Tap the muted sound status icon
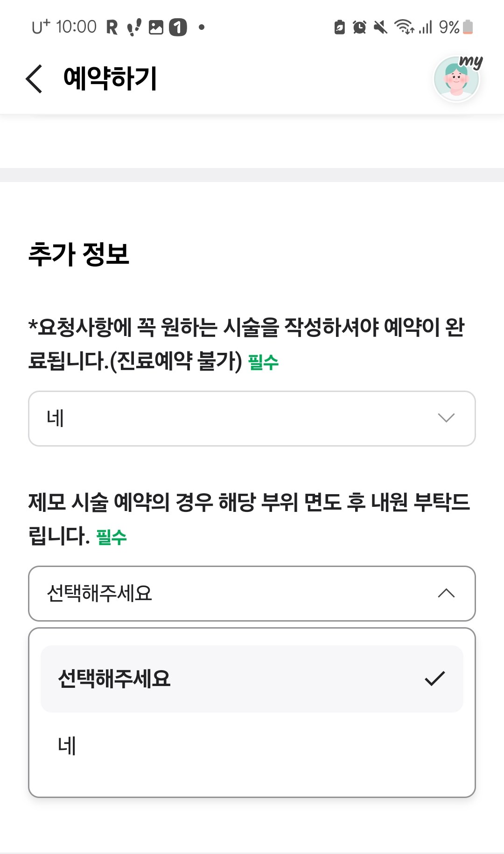The image size is (504, 854). pos(381,27)
